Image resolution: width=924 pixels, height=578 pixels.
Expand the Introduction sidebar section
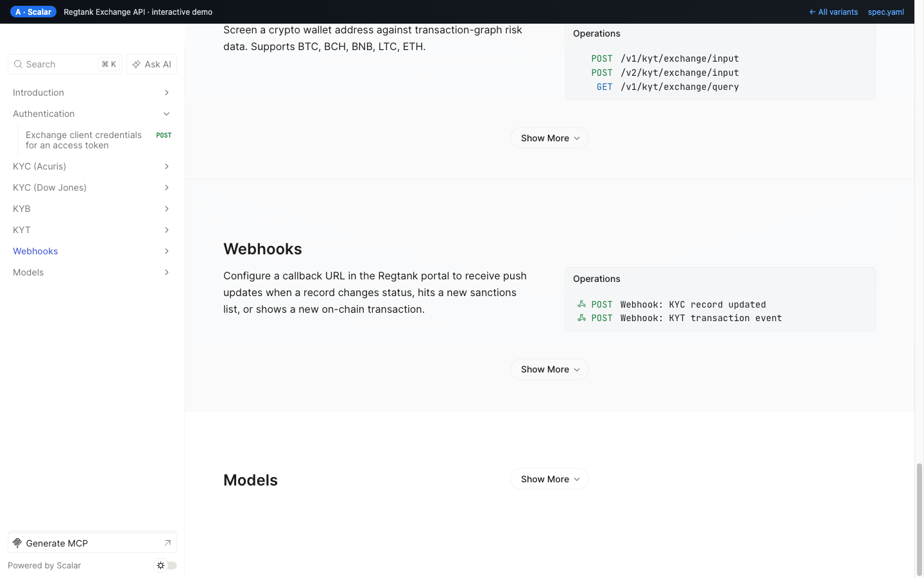pos(166,92)
